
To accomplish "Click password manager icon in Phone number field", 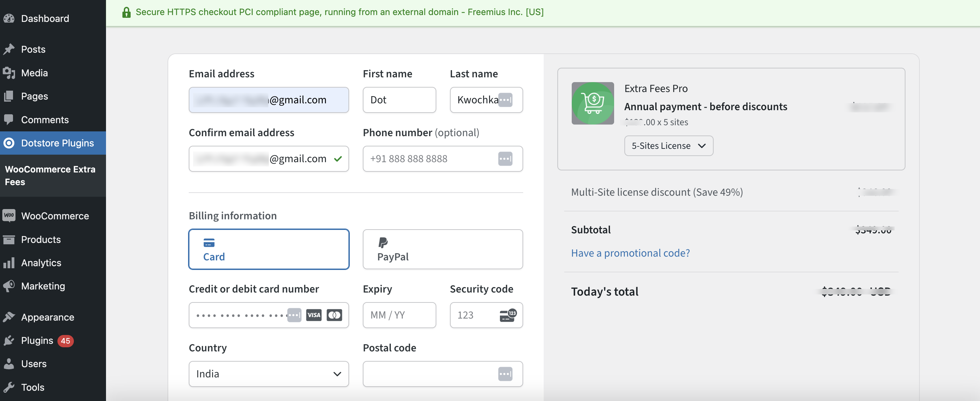I will (x=505, y=158).
